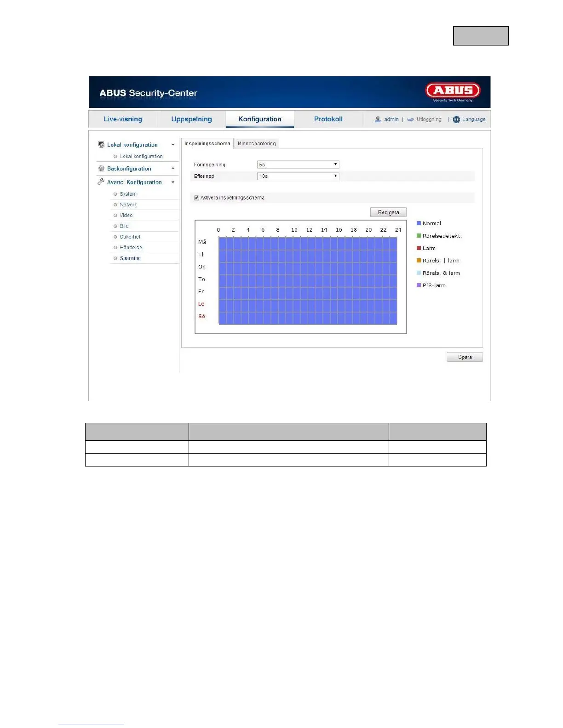Click the Lö row in schedule
The height and width of the screenshot is (728, 563).
[307, 306]
